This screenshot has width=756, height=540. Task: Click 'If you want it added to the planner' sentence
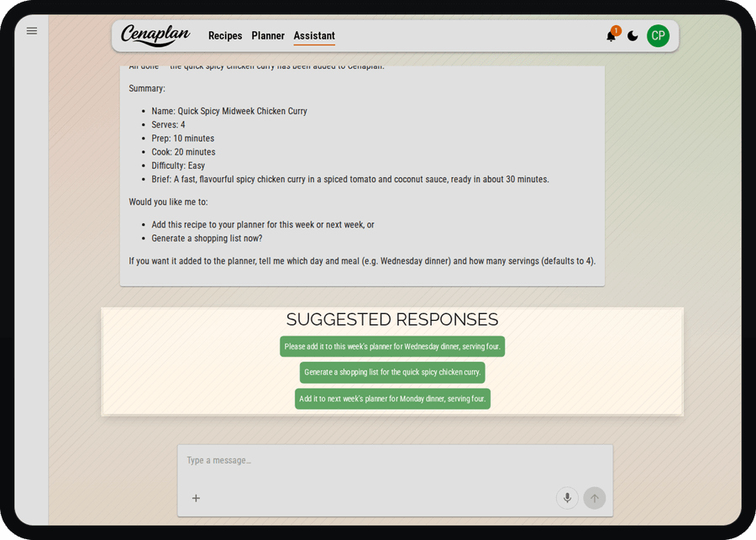pos(362,261)
